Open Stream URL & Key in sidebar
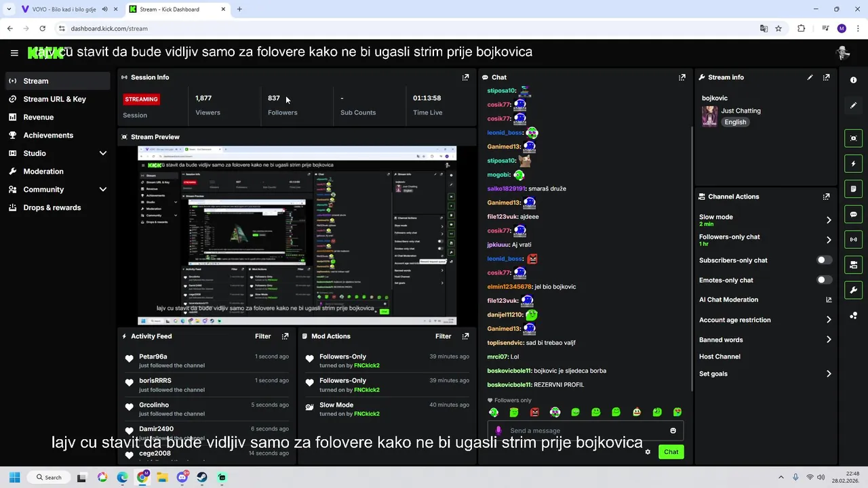868x488 pixels. coord(58,99)
